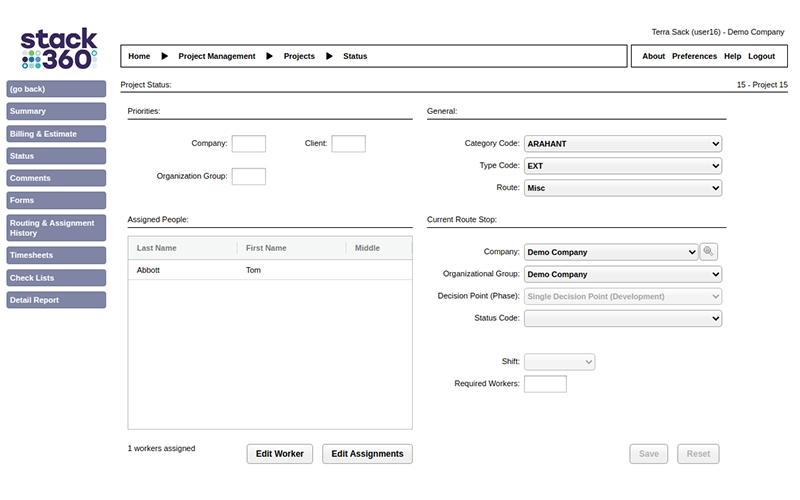Sort by First Name column header
The width and height of the screenshot is (800, 500).
292,248
